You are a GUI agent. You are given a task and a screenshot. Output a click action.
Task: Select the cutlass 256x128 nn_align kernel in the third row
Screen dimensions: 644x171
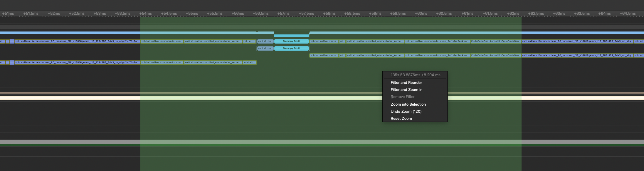[577, 55]
